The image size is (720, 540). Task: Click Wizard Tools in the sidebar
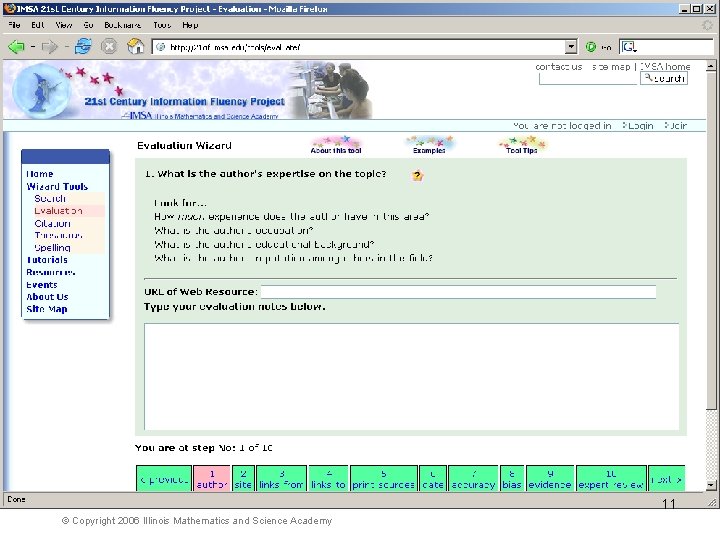coord(57,186)
